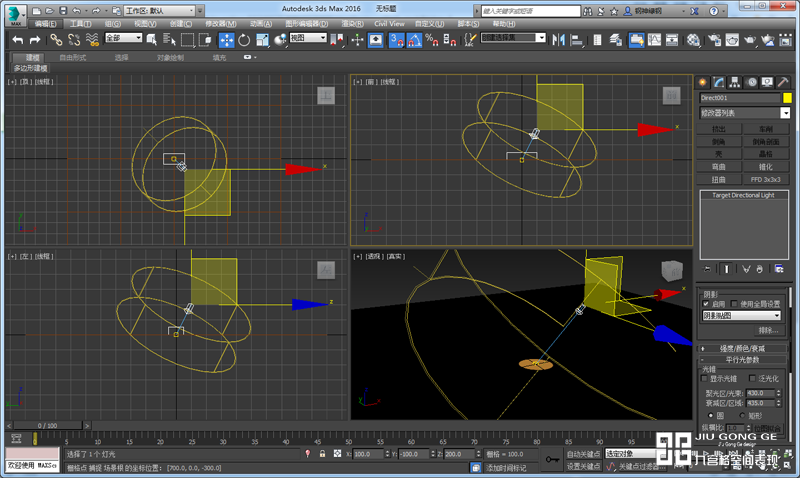Open the Modify panel tab icon
The image size is (800, 478).
pyautogui.click(x=718, y=81)
